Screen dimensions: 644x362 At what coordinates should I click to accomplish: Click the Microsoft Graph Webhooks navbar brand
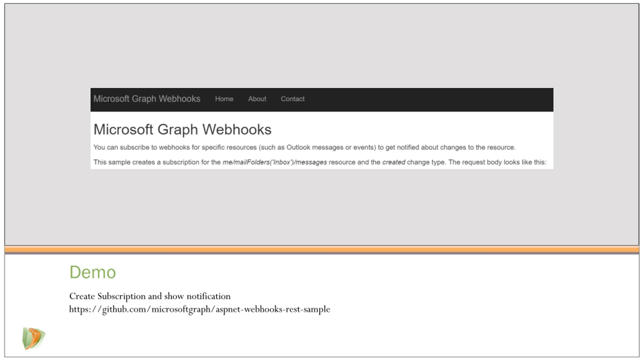coord(147,99)
